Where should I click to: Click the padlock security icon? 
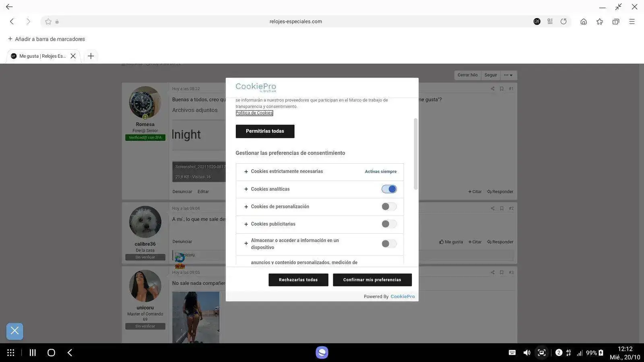click(57, 22)
